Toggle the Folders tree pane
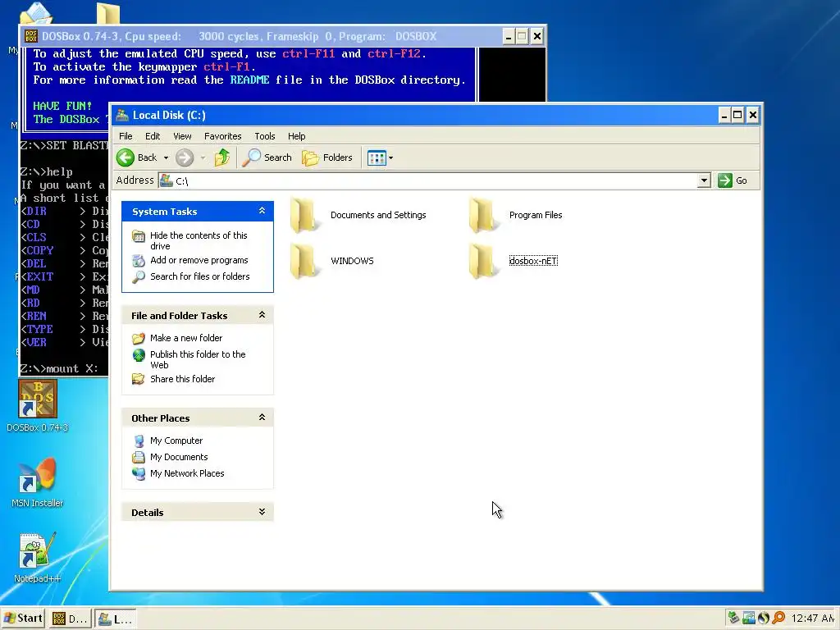Screen dimensions: 840x630 327,157
